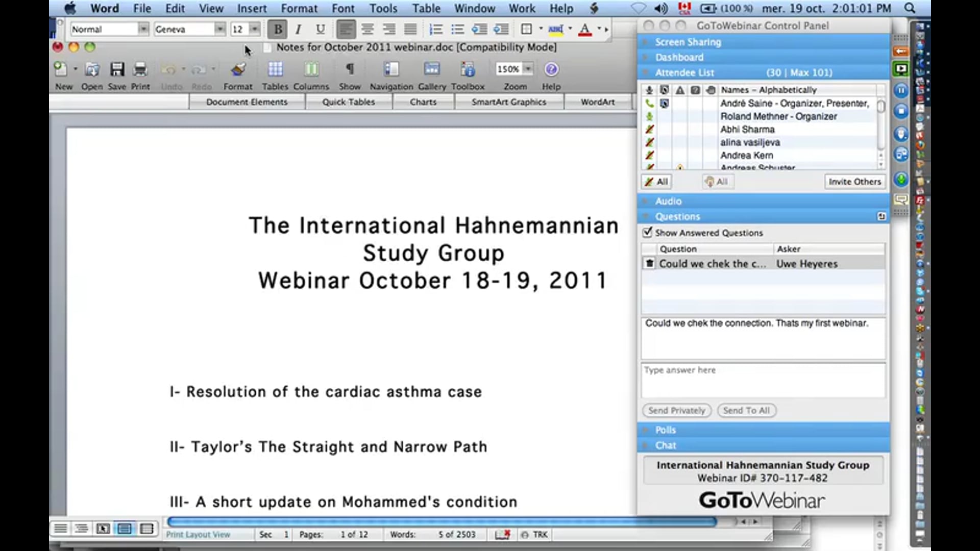The image size is (980, 551).
Task: Toggle bold formatting off
Action: 277,29
